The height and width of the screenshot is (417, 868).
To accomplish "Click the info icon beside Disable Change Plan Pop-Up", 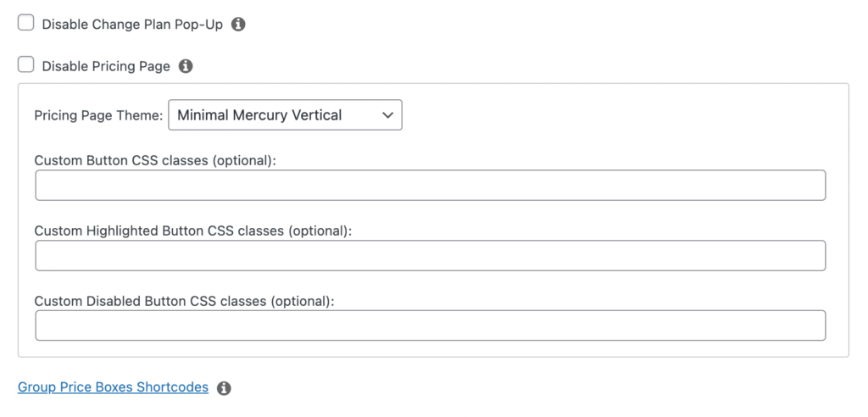I will pos(238,25).
